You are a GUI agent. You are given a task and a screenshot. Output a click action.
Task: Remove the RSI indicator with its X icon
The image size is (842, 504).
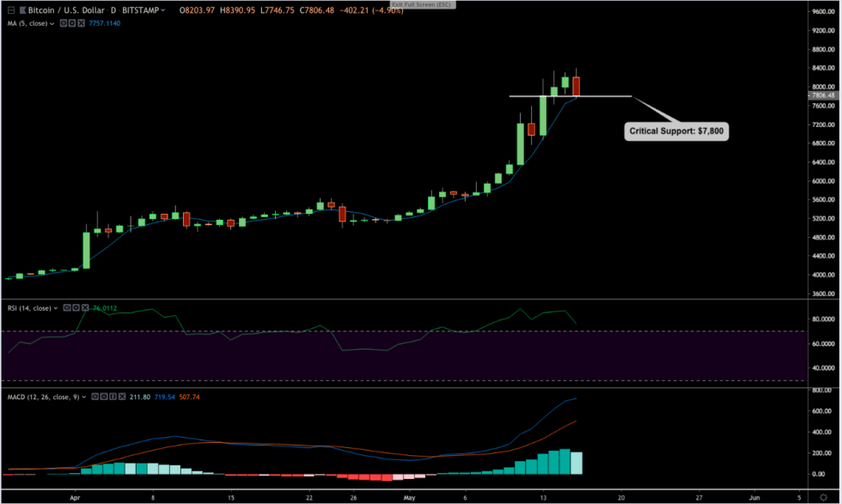[85, 308]
